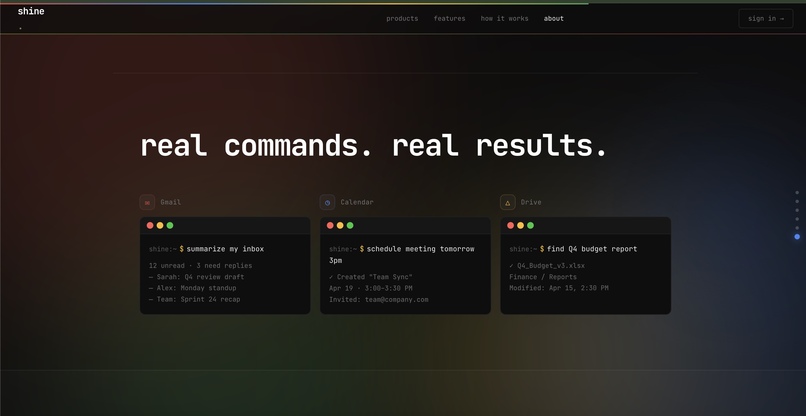Click the first page-section dot
The height and width of the screenshot is (416, 806).
tap(797, 192)
